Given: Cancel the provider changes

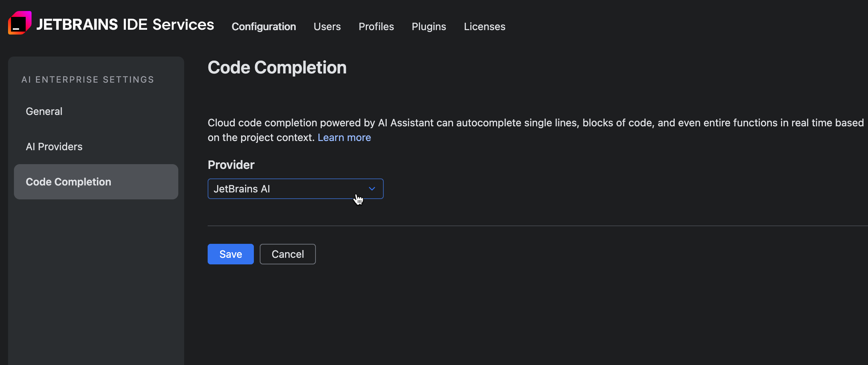Looking at the screenshot, I should click(287, 254).
